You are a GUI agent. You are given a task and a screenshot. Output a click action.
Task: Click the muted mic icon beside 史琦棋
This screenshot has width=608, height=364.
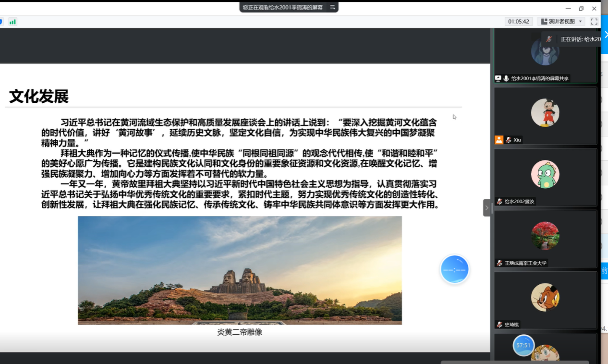pyautogui.click(x=499, y=324)
